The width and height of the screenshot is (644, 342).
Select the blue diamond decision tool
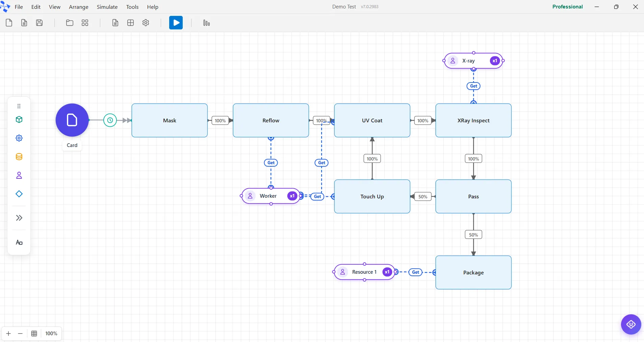(x=19, y=194)
